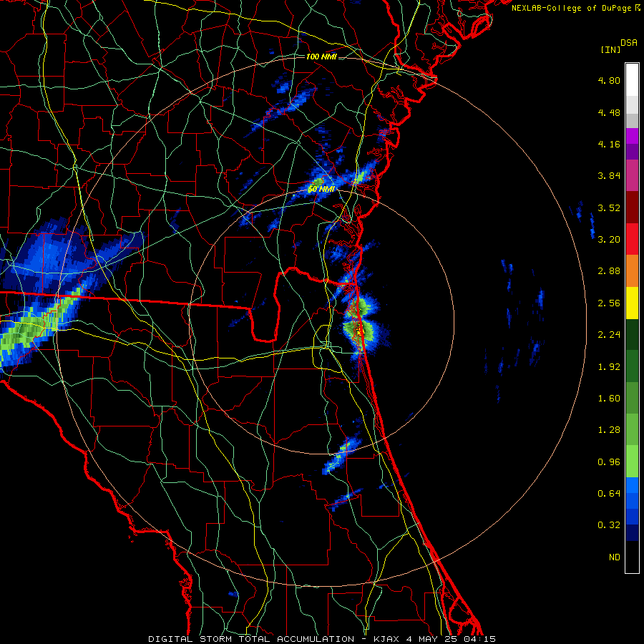The image size is (644, 644).
Task: Click the 4.48 legend value
Action: pos(609,112)
